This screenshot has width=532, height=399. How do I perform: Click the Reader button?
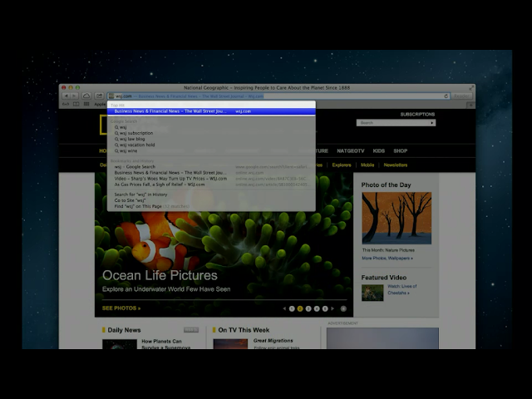point(461,96)
